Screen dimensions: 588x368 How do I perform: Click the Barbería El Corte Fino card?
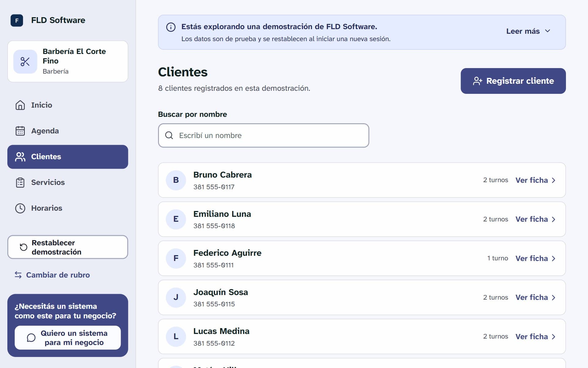[x=68, y=61]
